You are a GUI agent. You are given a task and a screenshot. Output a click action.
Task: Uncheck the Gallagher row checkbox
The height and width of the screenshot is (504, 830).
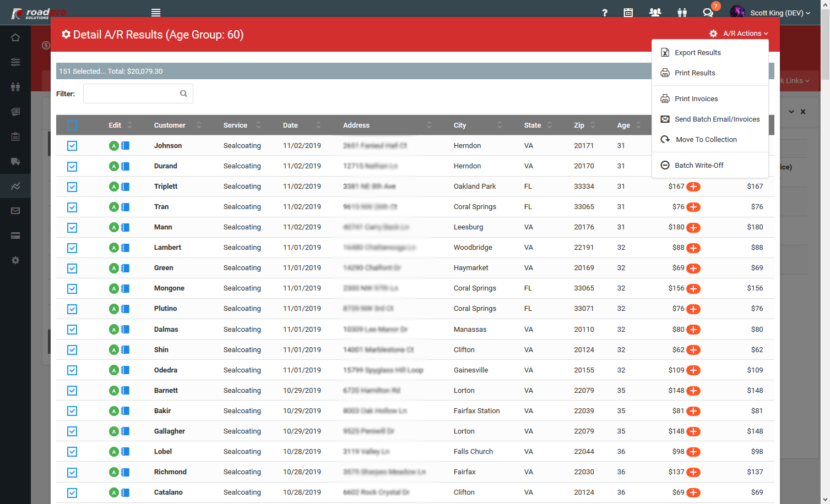72,431
